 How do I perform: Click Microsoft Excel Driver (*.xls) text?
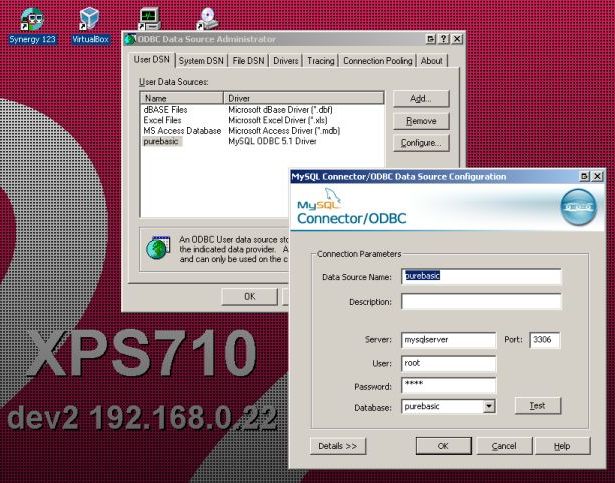[x=278, y=120]
